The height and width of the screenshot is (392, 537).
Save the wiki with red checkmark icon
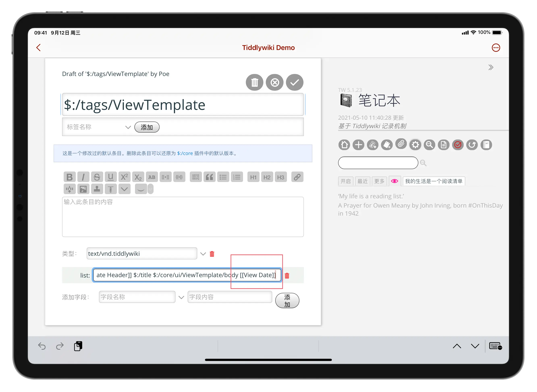[x=458, y=145]
